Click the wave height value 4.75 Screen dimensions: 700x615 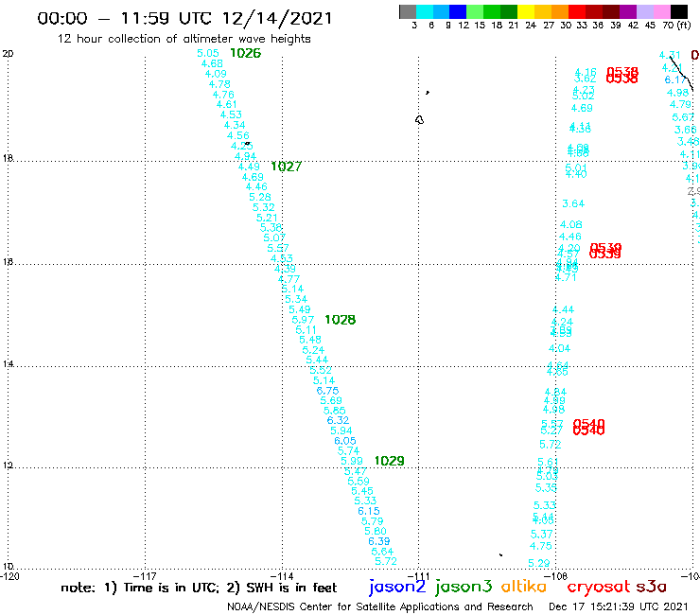pos(541,546)
